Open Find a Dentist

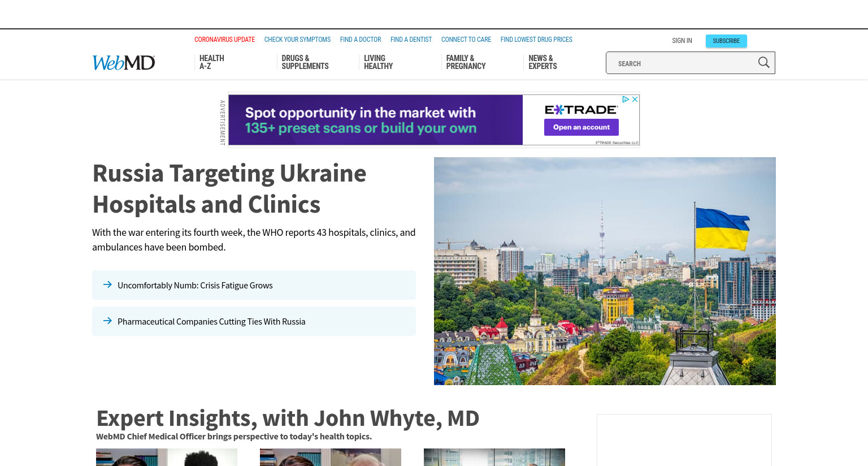411,40
